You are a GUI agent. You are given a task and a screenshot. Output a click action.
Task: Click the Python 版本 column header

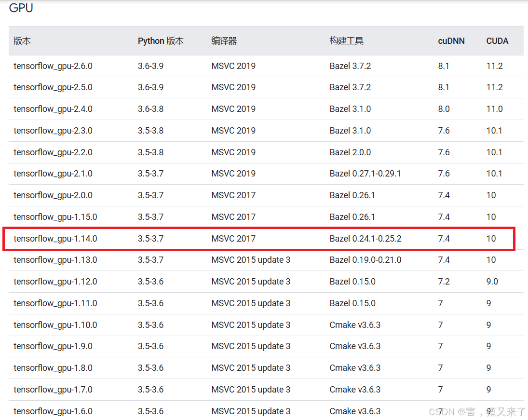161,41
